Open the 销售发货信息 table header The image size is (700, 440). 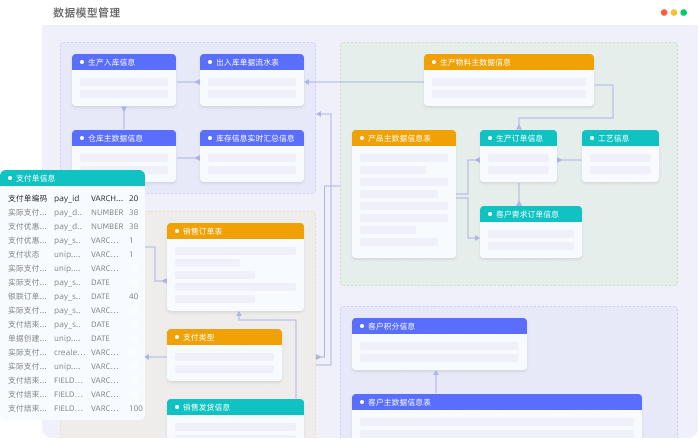(235, 407)
